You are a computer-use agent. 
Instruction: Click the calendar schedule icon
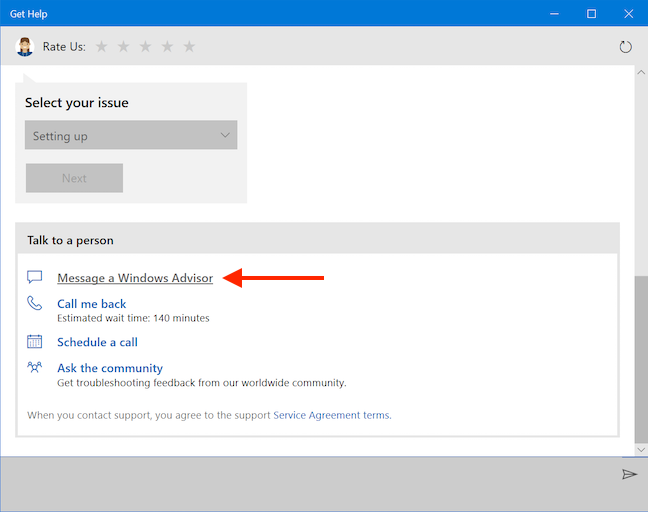[35, 341]
